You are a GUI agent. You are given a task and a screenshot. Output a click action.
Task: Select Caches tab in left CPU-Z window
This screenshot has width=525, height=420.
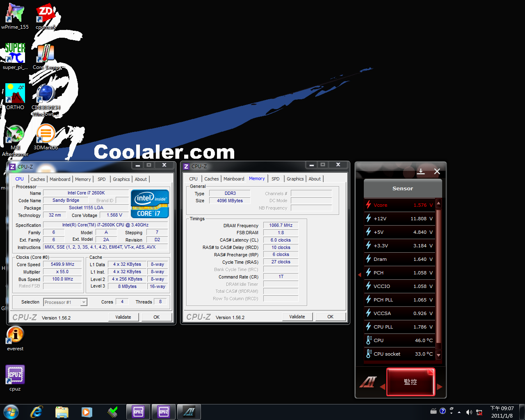[38, 179]
